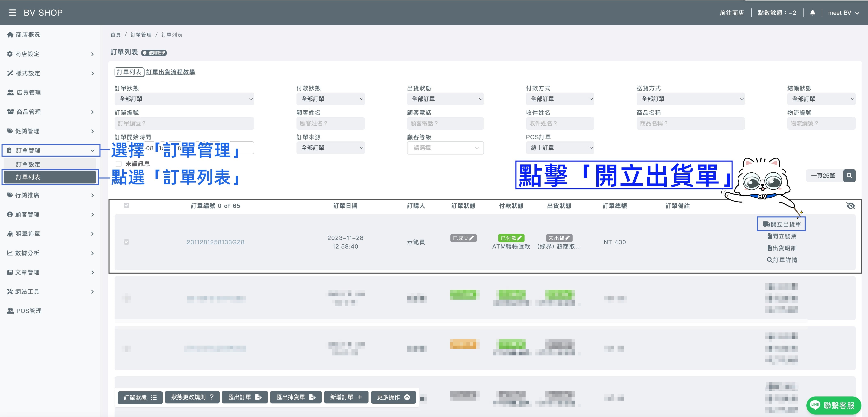Open the 訂單狀態 filter dropdown
The height and width of the screenshot is (417, 868).
184,99
